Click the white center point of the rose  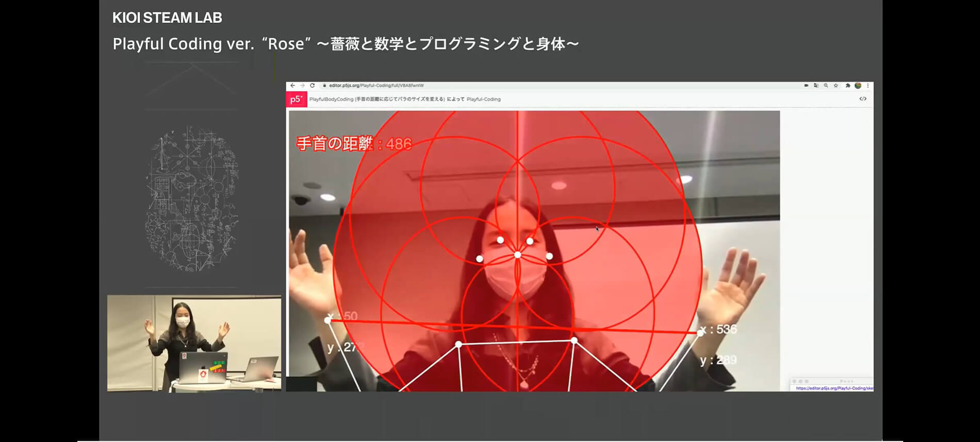517,255
